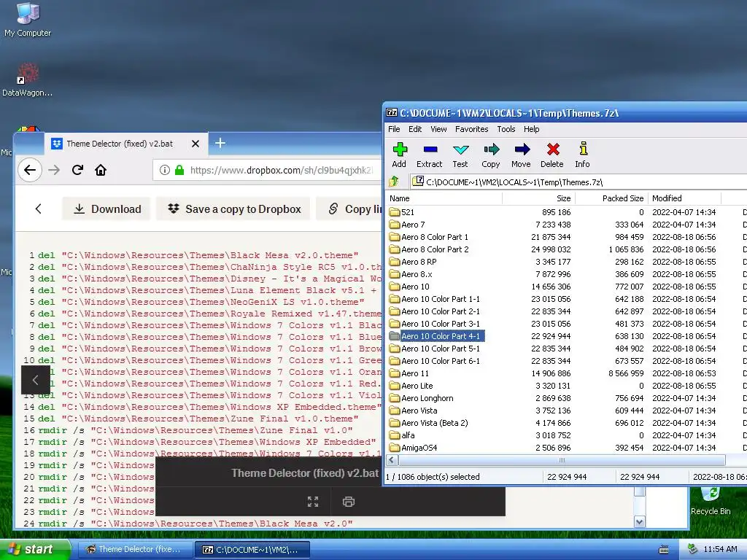Click the red Delete icon in 7-Zip

[552, 155]
